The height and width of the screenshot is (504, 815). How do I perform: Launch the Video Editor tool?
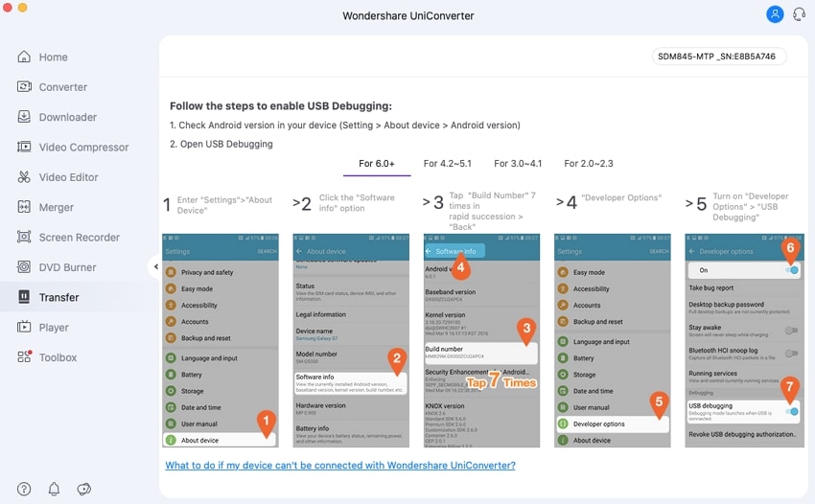coord(58,177)
